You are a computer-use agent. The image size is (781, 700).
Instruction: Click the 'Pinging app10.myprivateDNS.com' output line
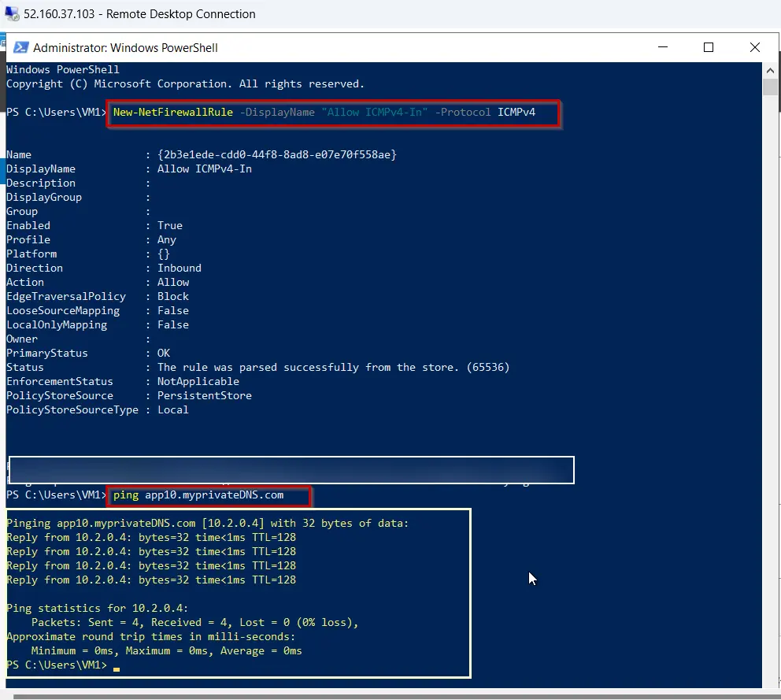point(207,524)
